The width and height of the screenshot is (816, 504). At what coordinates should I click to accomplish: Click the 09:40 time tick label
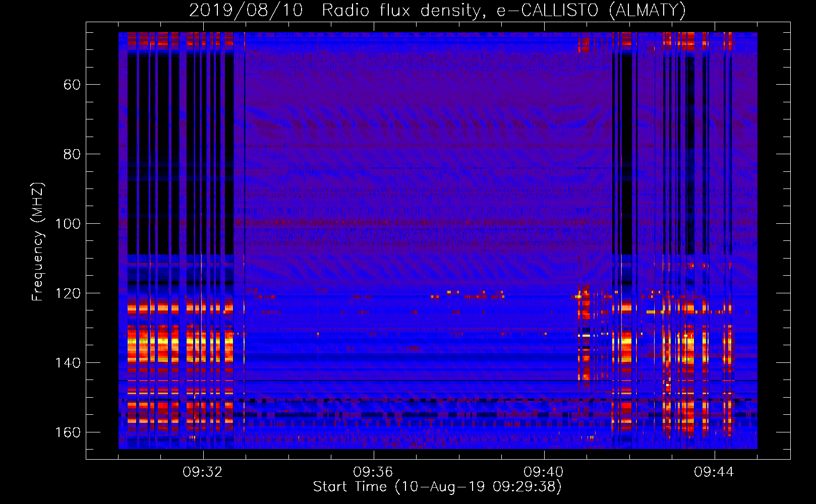pos(544,472)
